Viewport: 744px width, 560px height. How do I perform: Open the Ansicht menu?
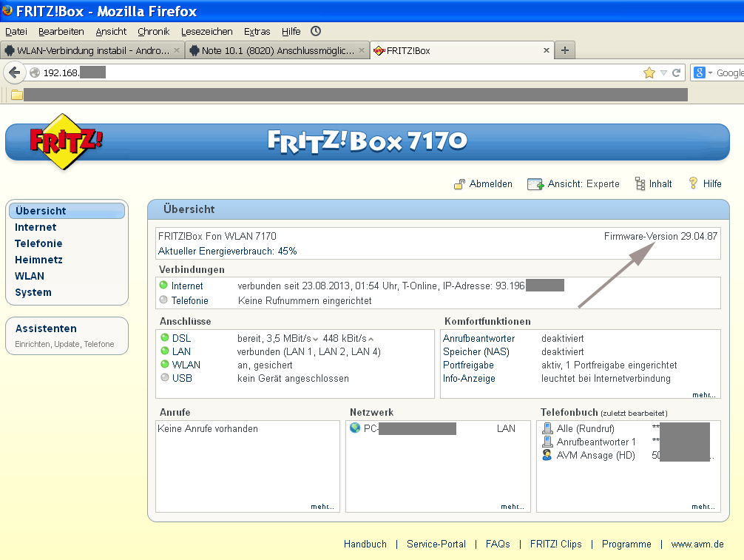111,31
